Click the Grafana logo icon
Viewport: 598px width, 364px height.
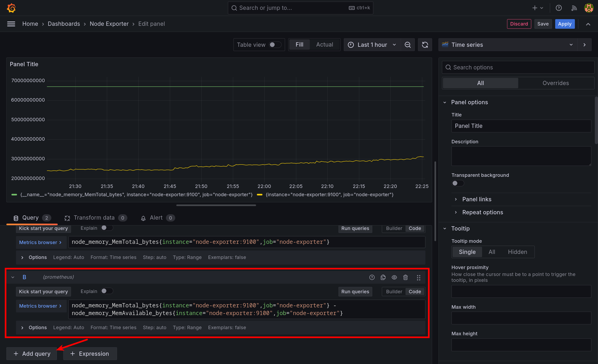tap(11, 8)
